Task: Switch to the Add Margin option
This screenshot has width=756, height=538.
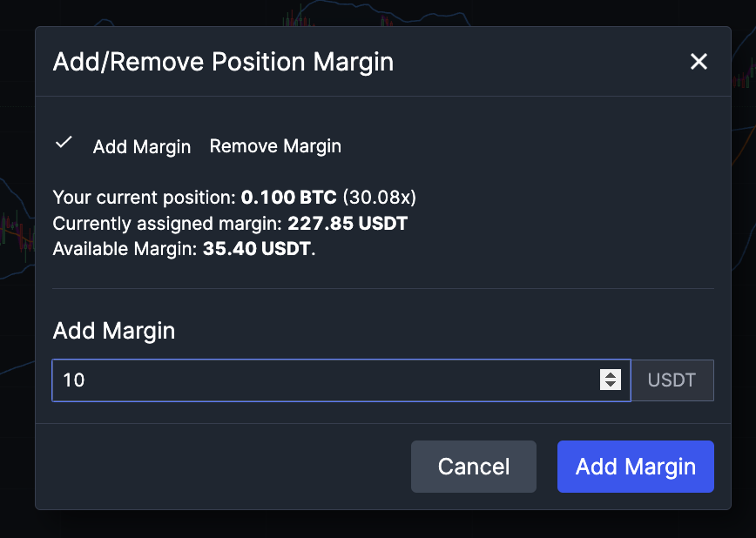Action: (x=142, y=147)
